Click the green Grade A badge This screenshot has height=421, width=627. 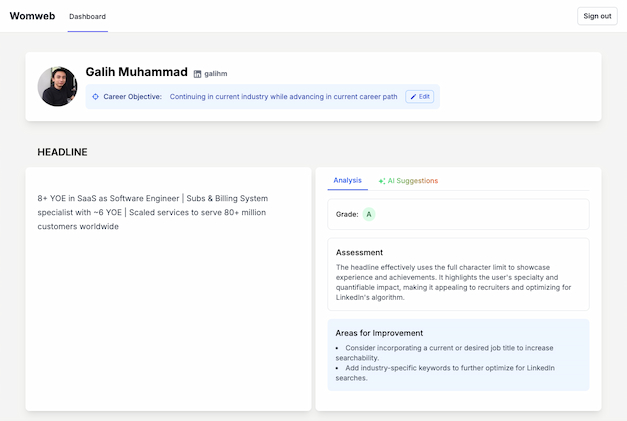(369, 214)
